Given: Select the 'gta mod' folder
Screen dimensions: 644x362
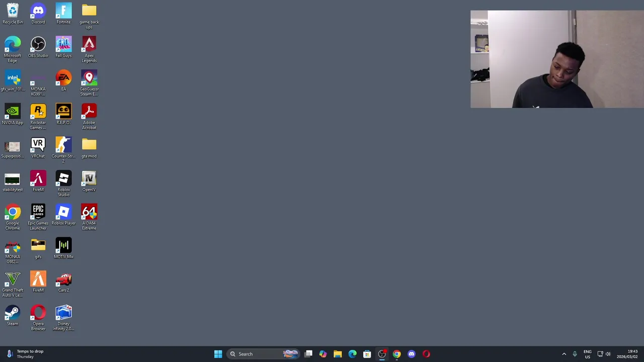Looking at the screenshot, I should [x=89, y=148].
